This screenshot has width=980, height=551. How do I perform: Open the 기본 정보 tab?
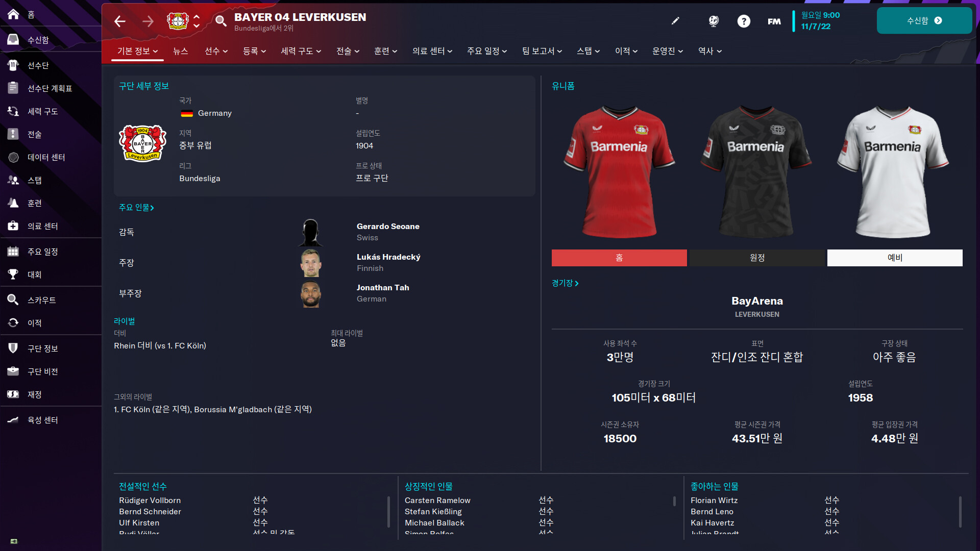pos(137,51)
